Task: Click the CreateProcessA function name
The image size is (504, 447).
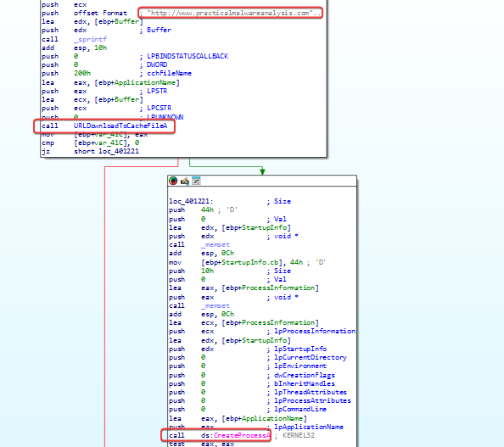Action: point(242,435)
